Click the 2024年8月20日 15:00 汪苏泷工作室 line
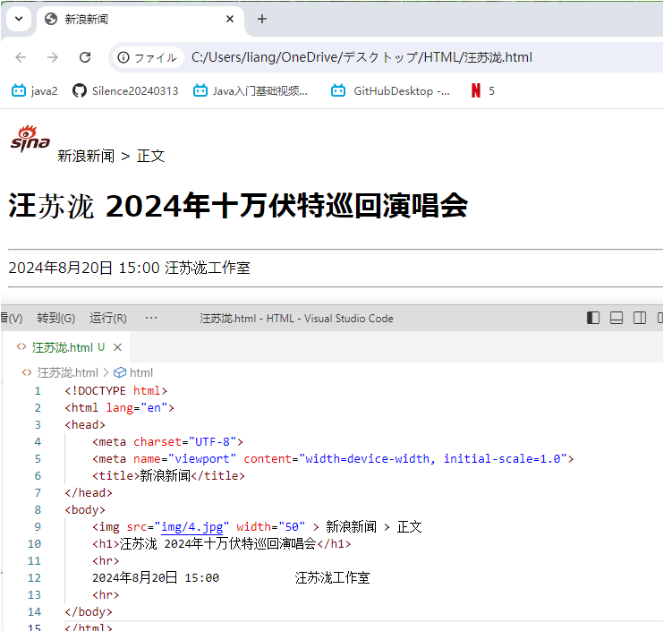The height and width of the screenshot is (631, 672). pos(129,268)
